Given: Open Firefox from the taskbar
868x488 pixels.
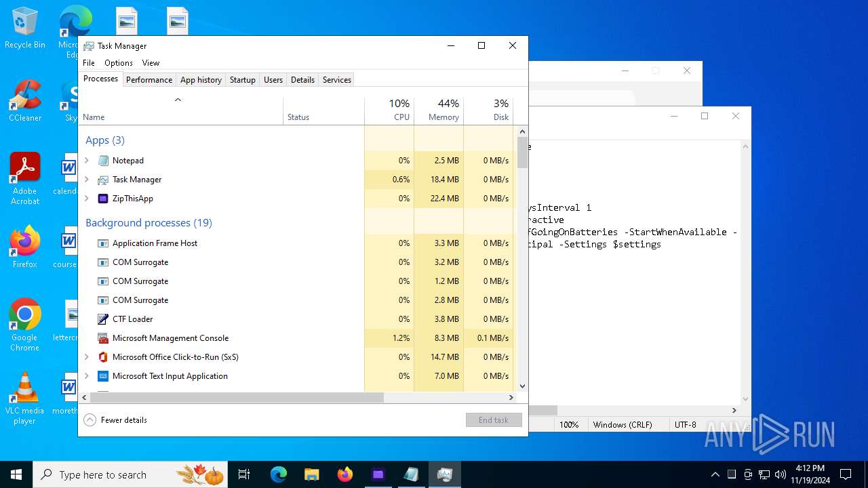Looking at the screenshot, I should coord(345,474).
